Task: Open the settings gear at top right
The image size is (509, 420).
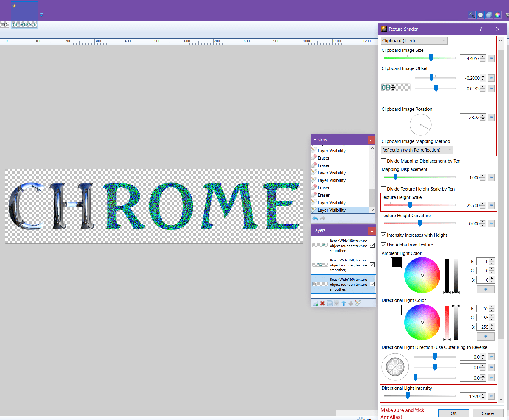Action: coord(507,15)
